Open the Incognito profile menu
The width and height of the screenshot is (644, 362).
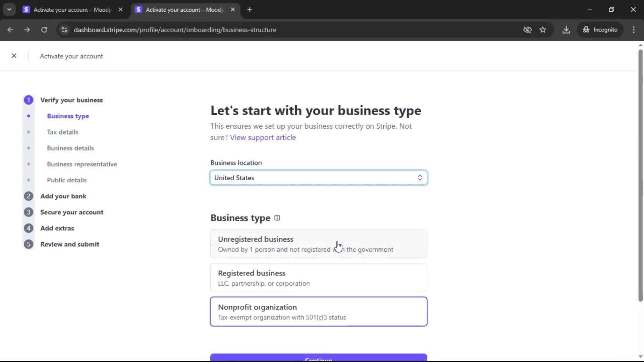pos(600,30)
